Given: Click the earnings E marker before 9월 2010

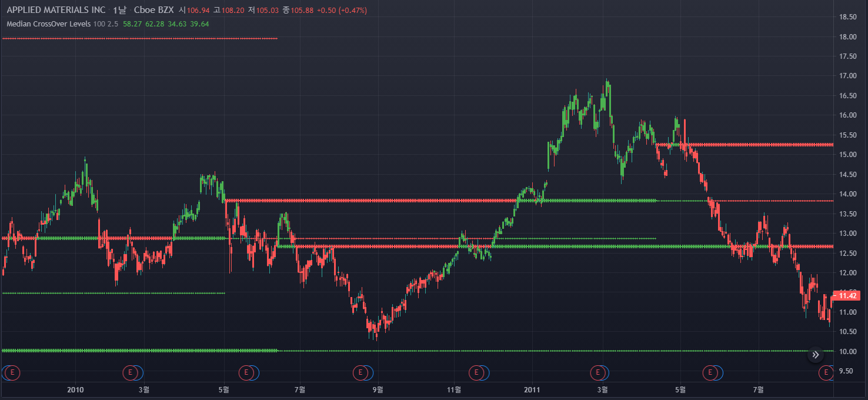Looking at the screenshot, I should pos(360,372).
